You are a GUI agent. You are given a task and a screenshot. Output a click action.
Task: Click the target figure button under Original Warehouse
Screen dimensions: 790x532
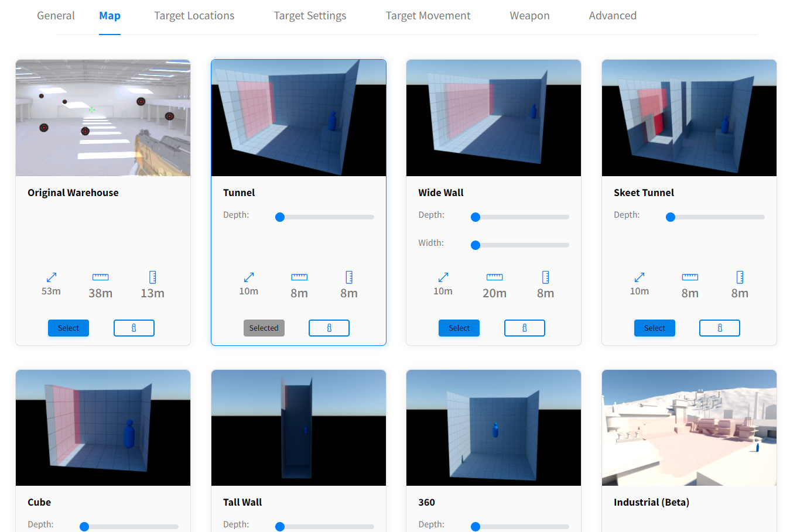coord(134,328)
